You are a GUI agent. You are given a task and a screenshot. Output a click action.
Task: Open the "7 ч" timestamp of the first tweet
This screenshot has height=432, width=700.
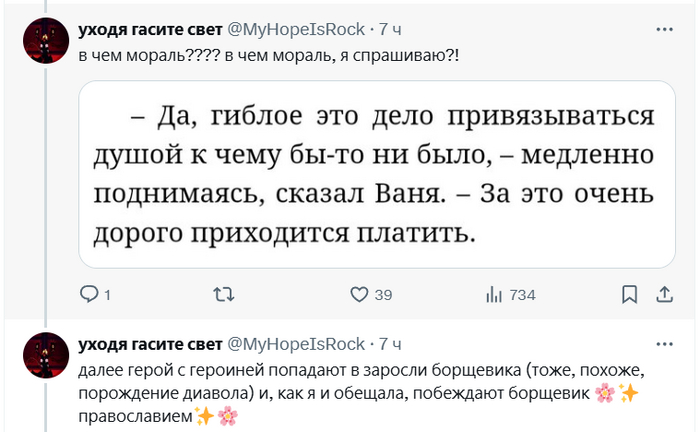coord(391,30)
